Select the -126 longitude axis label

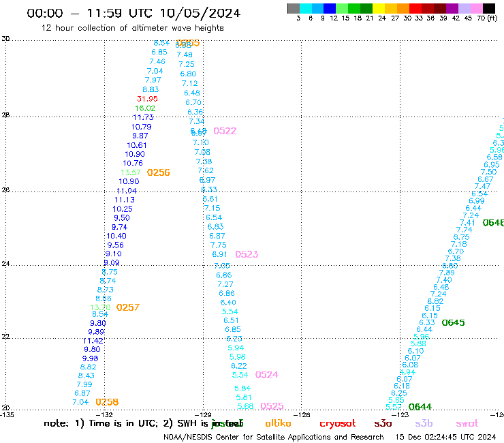[302, 414]
